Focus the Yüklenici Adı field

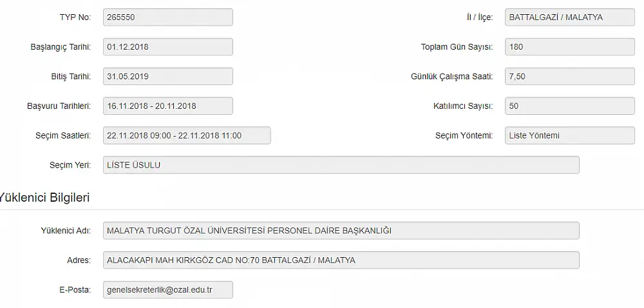(341, 231)
